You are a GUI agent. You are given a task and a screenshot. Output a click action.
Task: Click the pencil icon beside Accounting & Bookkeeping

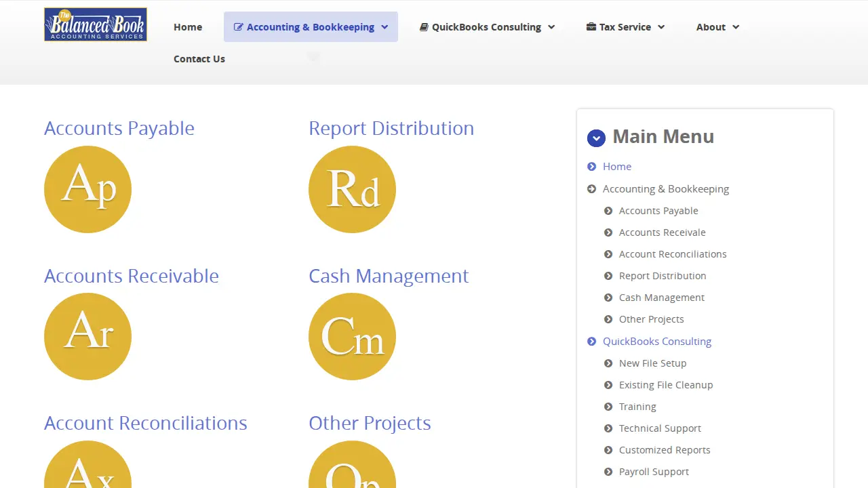(238, 27)
